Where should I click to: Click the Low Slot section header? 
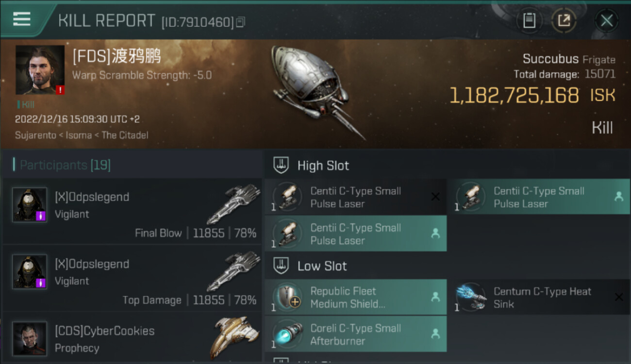(x=322, y=266)
